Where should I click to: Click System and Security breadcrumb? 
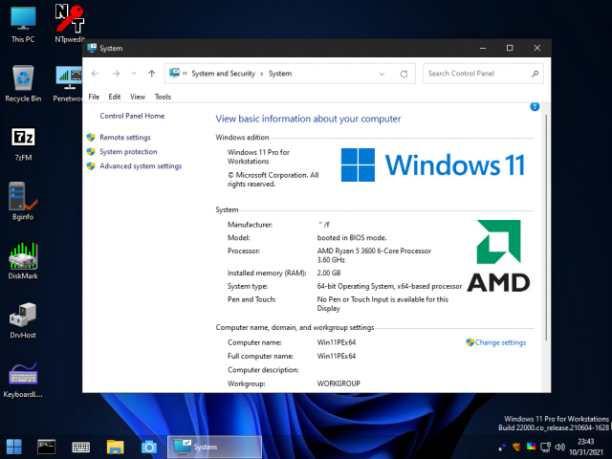click(223, 73)
